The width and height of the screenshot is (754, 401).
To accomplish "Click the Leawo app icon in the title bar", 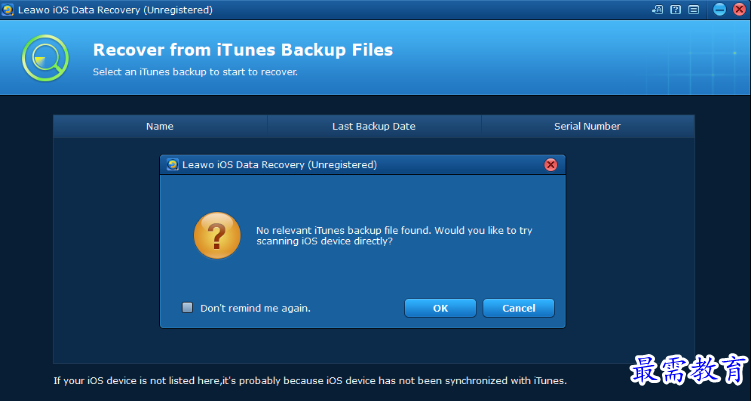I will pos(8,10).
